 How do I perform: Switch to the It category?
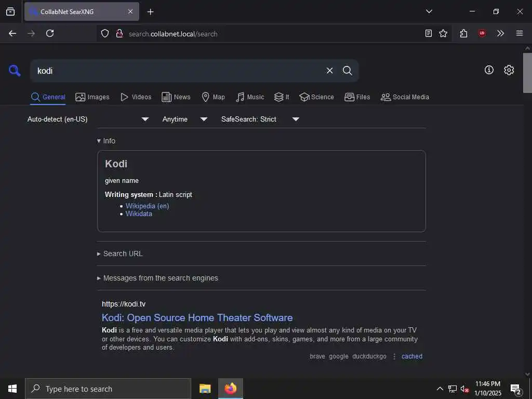tap(281, 97)
